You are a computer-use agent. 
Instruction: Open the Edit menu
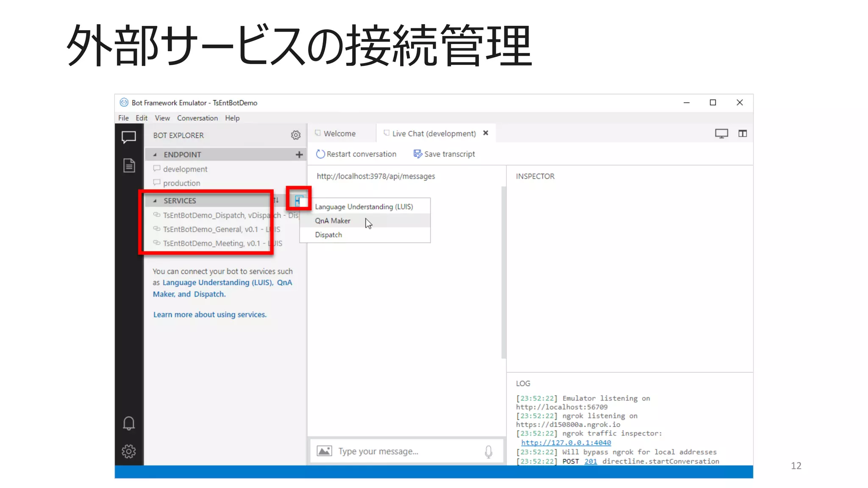tap(142, 118)
